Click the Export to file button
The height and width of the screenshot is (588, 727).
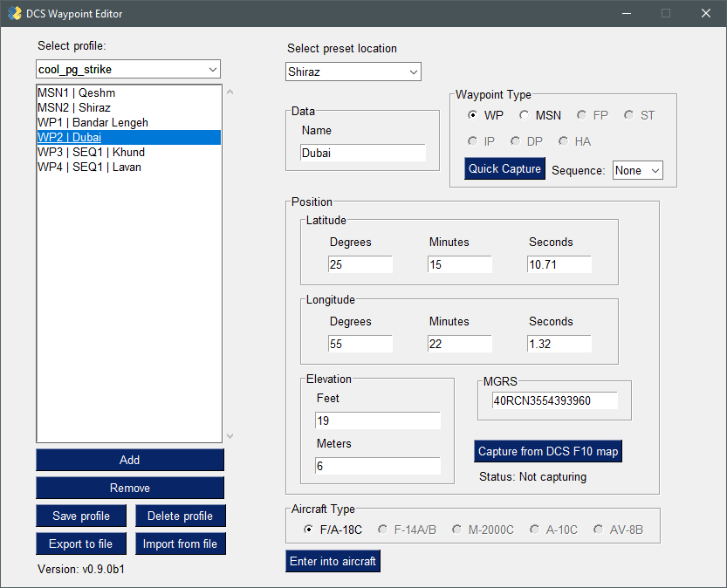[81, 544]
